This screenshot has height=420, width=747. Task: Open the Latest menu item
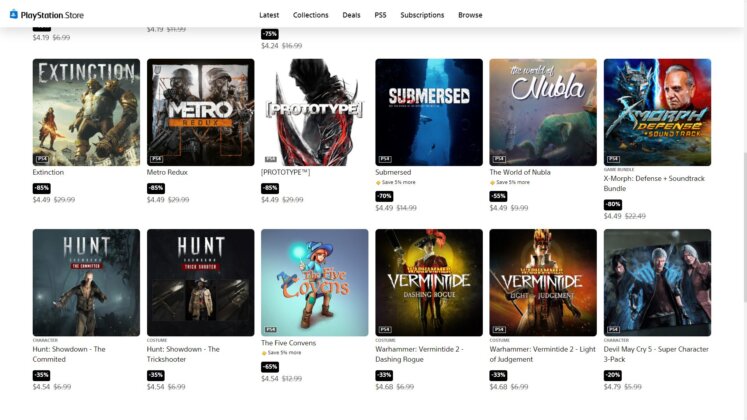(269, 15)
